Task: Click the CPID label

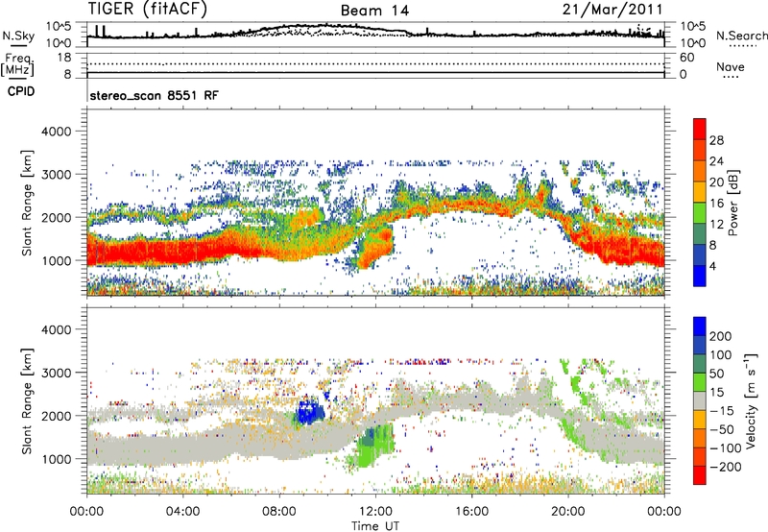Action: (21, 91)
